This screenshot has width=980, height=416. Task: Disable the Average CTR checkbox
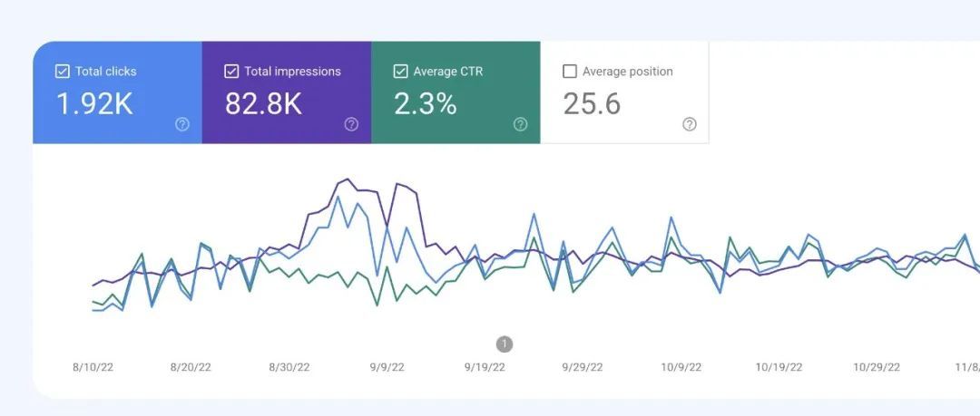pyautogui.click(x=400, y=72)
